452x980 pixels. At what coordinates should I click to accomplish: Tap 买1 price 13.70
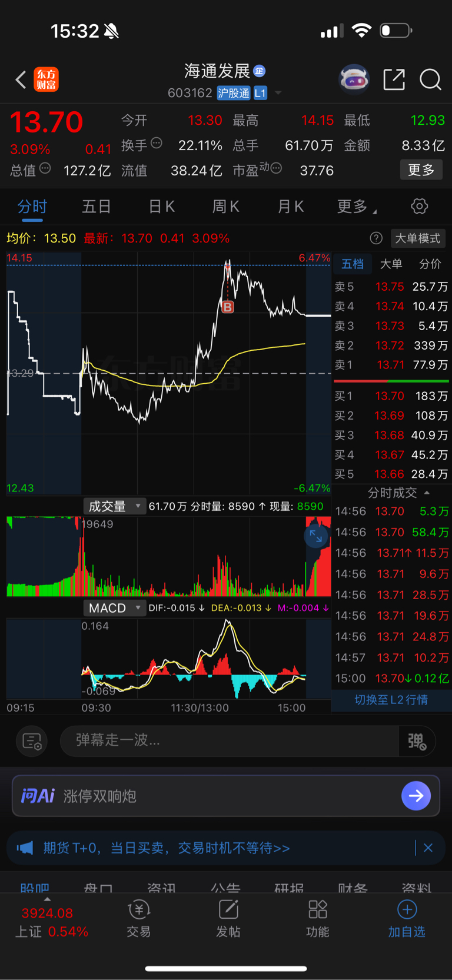coord(390,396)
